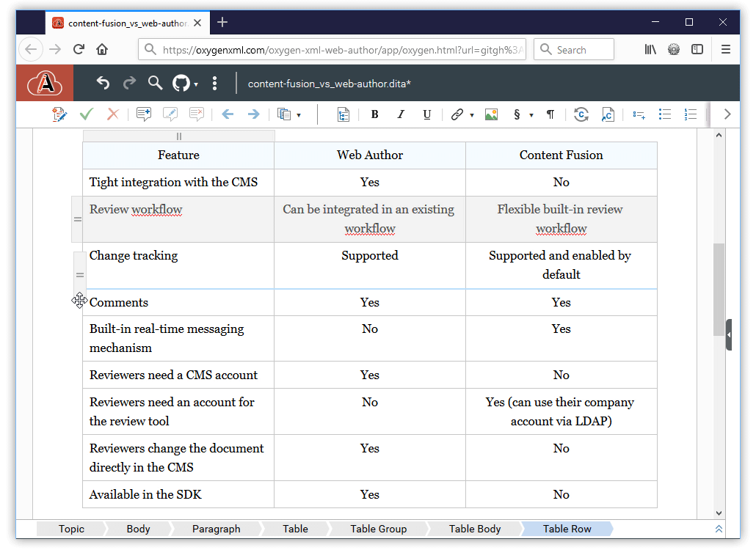
Task: Click the vertical scrollbar thumb
Action: [x=719, y=290]
